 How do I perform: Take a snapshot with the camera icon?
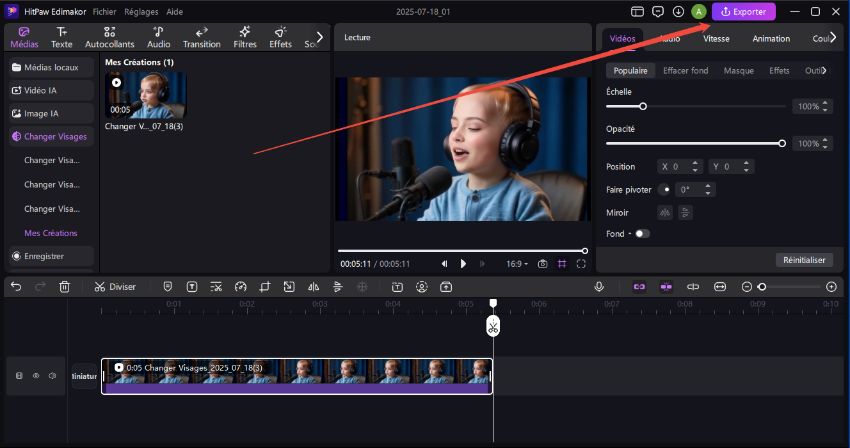542,264
